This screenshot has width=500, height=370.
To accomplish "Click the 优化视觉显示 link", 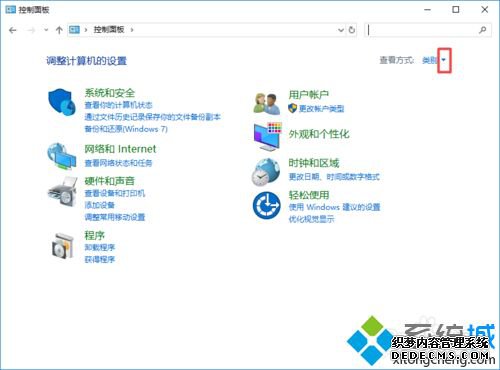I will click(311, 219).
